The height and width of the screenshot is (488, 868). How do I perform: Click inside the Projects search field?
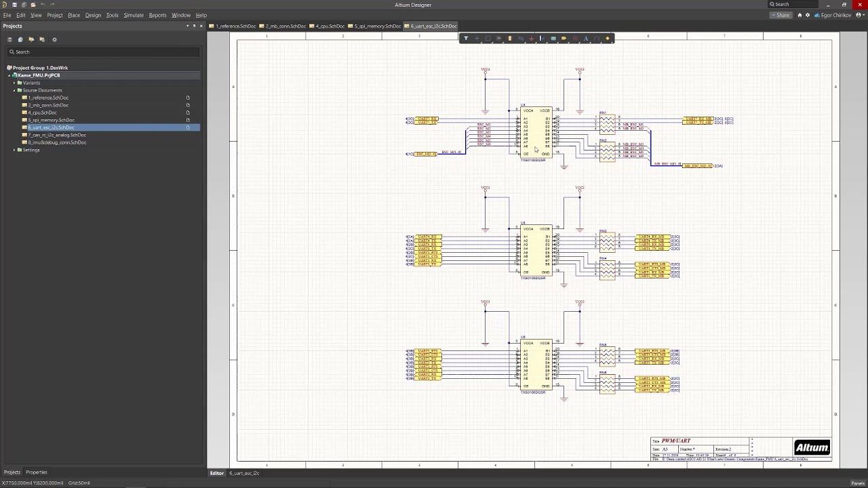point(102,52)
